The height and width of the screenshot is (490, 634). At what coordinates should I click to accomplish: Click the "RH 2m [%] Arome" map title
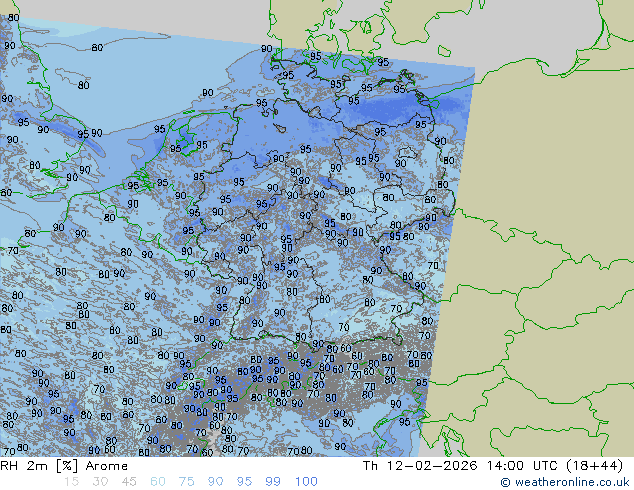point(64,466)
